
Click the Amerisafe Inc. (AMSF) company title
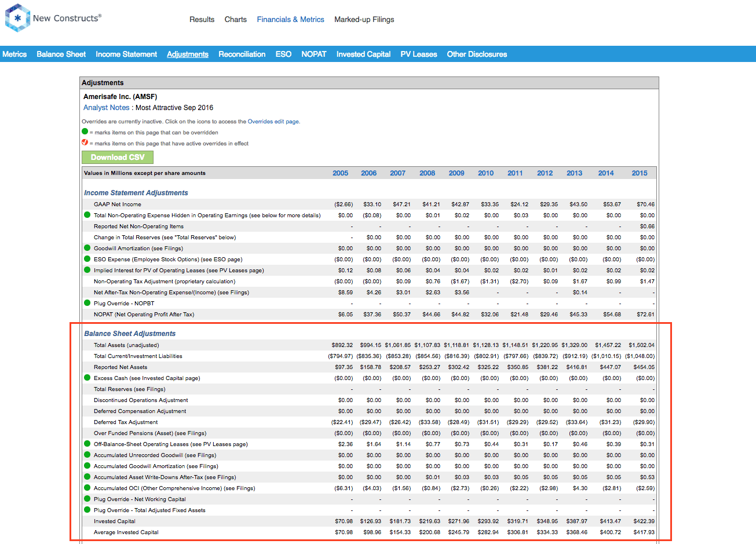120,97
